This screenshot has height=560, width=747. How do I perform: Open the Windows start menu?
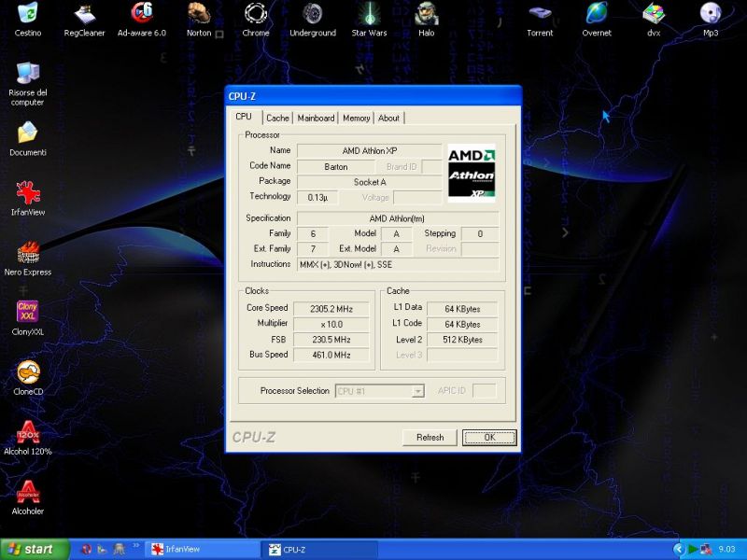[x=35, y=549]
